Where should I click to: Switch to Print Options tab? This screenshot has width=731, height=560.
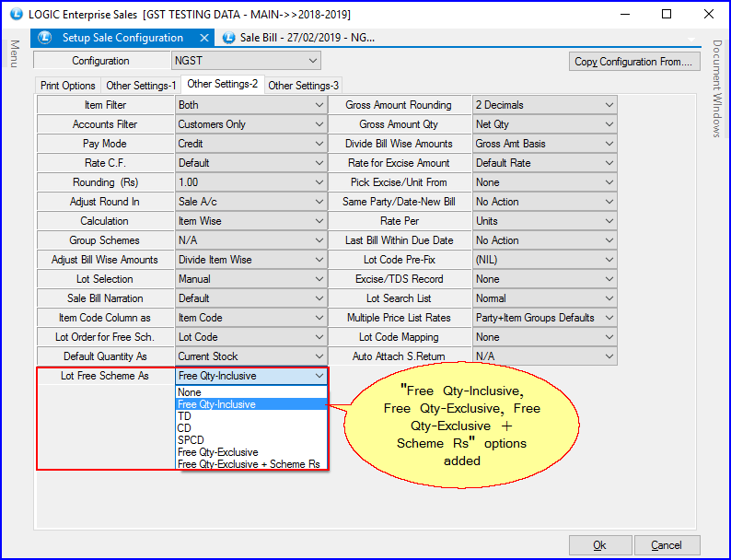67,86
